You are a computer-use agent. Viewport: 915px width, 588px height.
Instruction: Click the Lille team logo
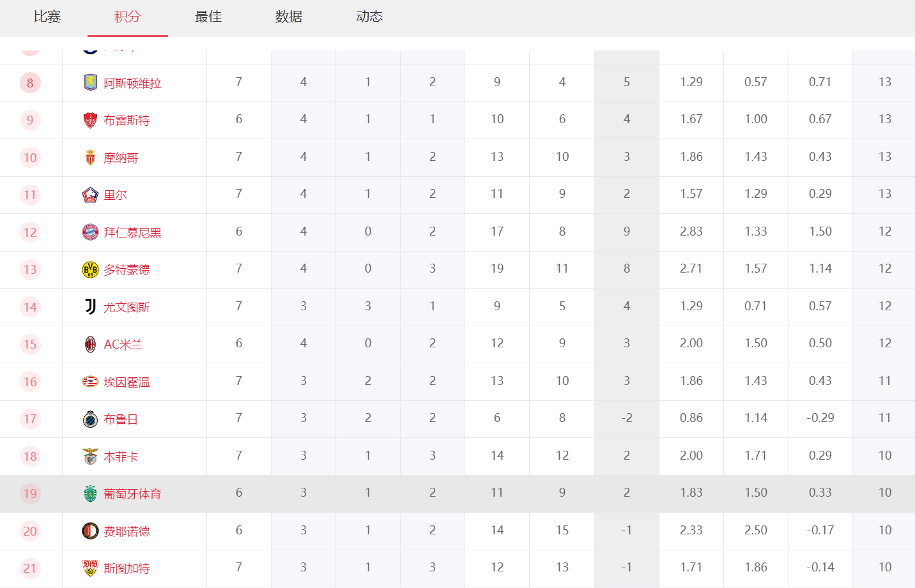(x=90, y=195)
